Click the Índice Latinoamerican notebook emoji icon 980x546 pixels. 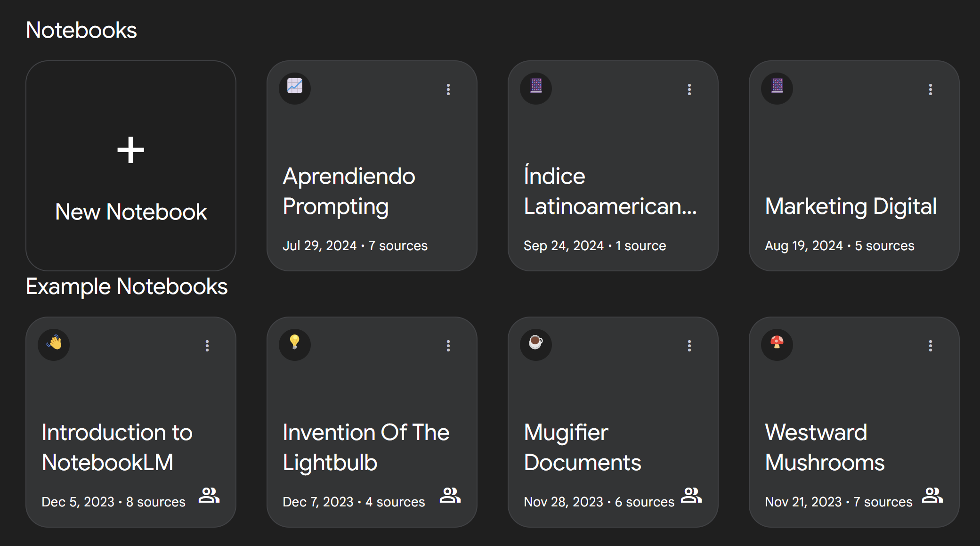536,88
